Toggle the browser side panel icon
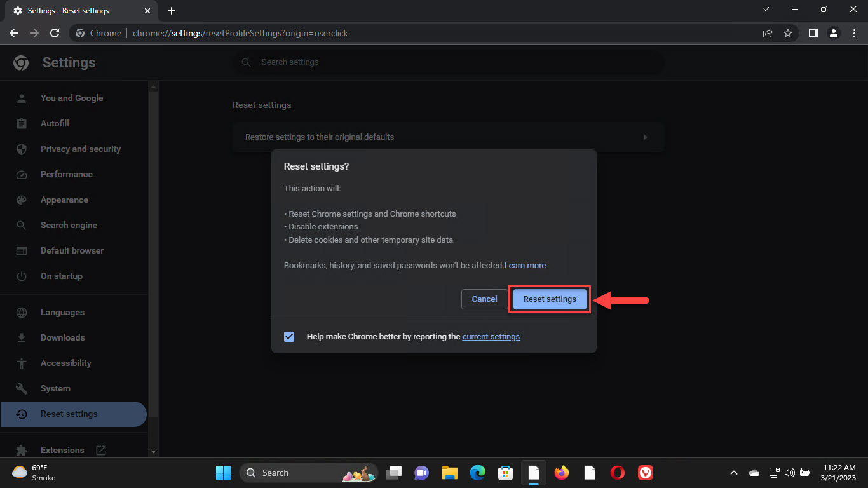Screen dimensions: 868x488 [813, 33]
